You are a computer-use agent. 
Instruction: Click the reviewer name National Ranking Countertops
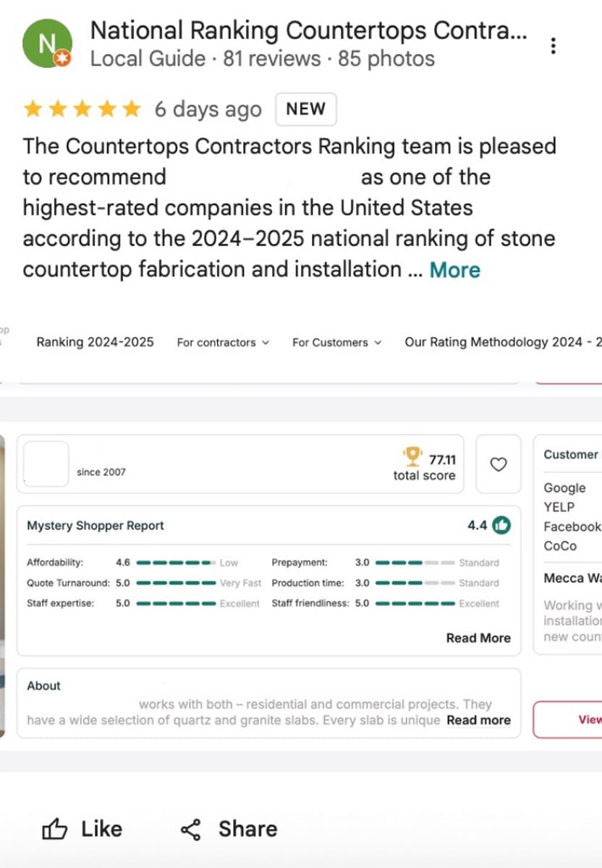pos(308,30)
